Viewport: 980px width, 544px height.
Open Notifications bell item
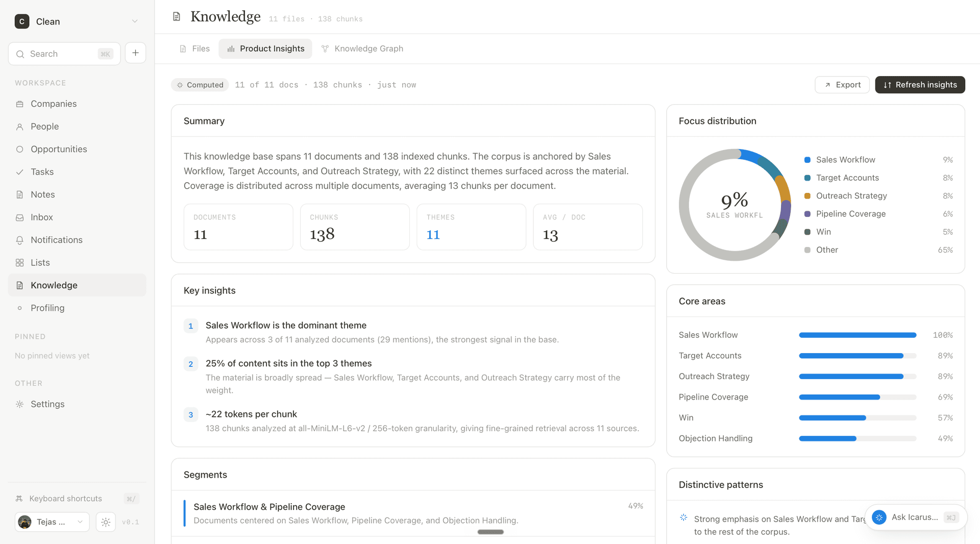tap(77, 240)
